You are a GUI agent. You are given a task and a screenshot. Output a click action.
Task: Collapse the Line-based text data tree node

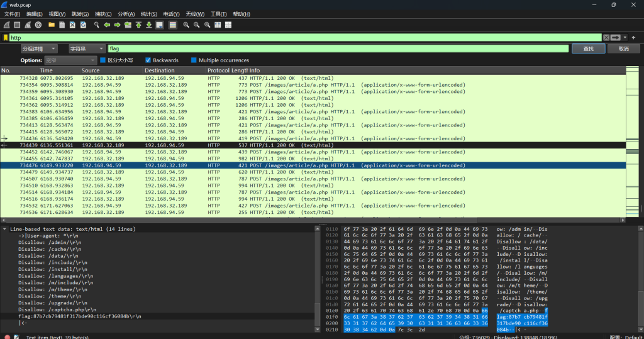coord(4,229)
